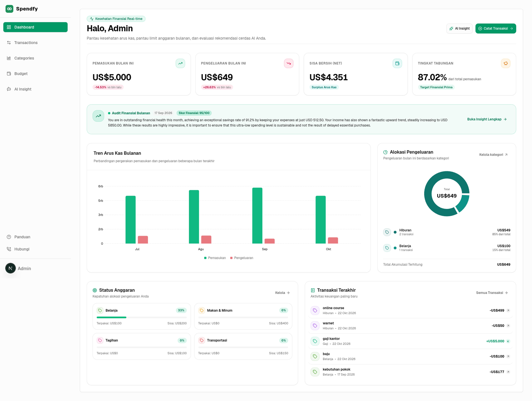This screenshot has height=401, width=532.
Task: Click the donut chart total US$649
Action: [446, 196]
